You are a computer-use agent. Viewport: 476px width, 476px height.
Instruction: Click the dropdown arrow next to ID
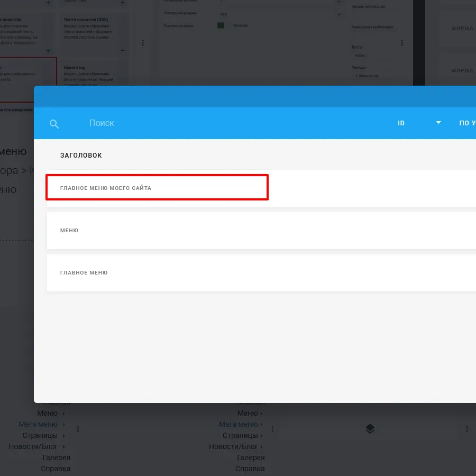click(x=438, y=123)
